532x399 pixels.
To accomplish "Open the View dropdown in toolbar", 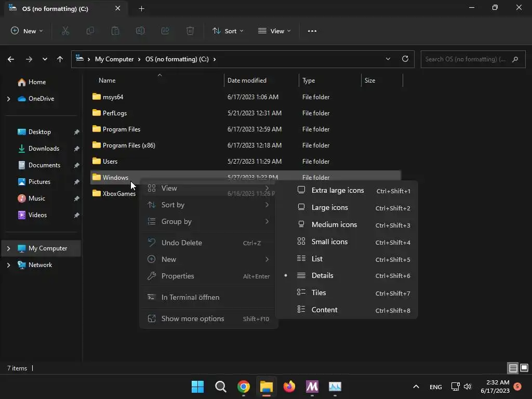I will [274, 31].
